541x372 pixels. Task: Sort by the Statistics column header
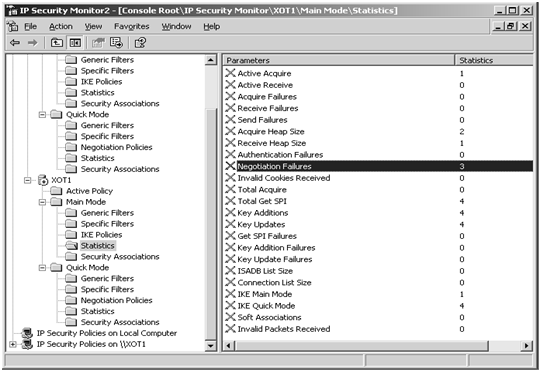(x=494, y=60)
